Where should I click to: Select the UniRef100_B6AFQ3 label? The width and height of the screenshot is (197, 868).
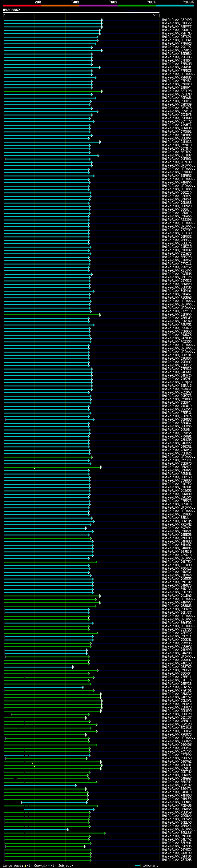(177, 623)
